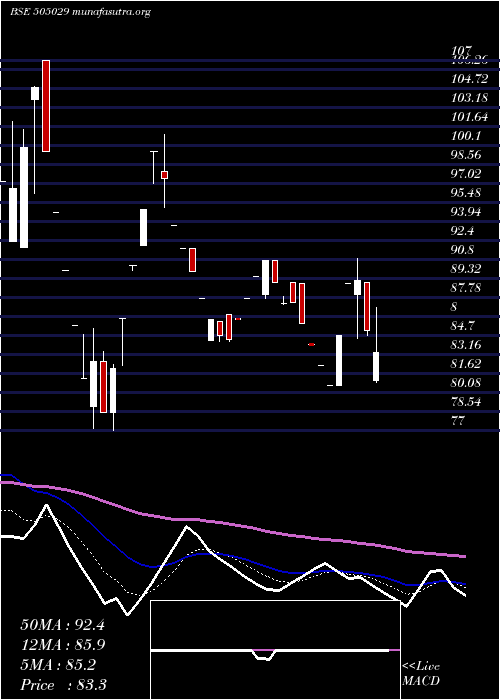Click the 100.1 price axis label
This screenshot has width=500, height=700.
[467, 136]
